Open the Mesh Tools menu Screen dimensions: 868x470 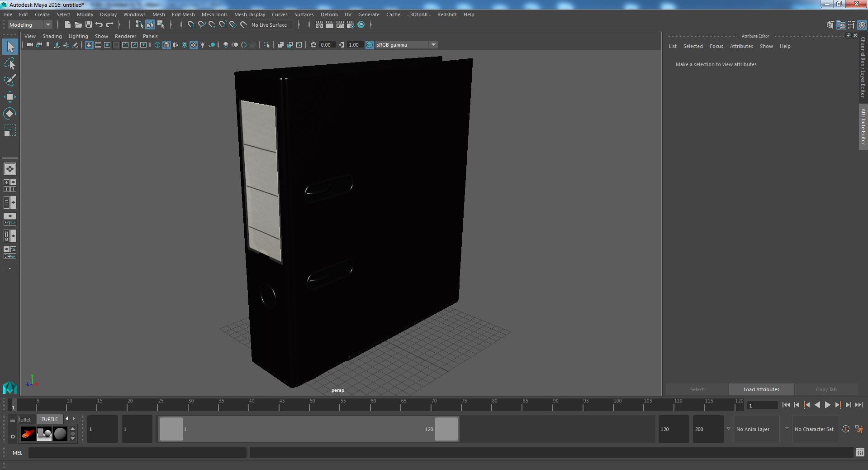point(214,14)
